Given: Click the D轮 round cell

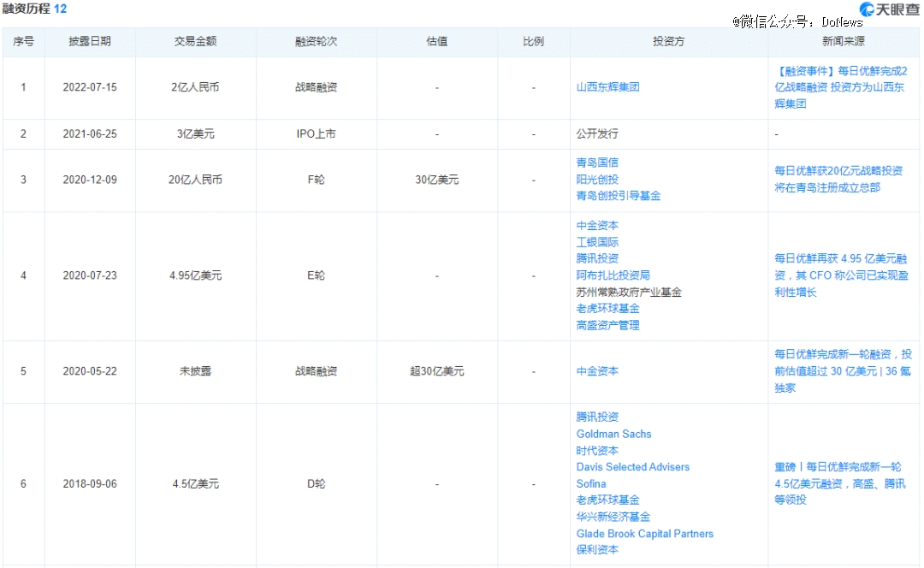Looking at the screenshot, I should pyautogui.click(x=316, y=484).
